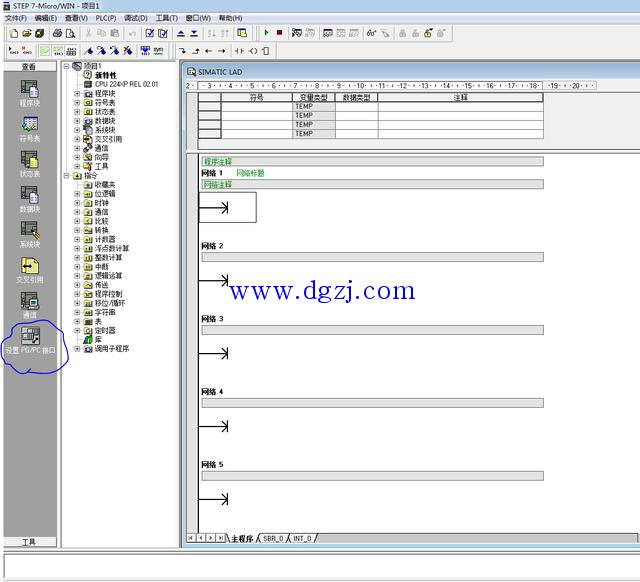Click the Upload (blue up arrow) icon
The image size is (640, 582).
tap(181, 33)
